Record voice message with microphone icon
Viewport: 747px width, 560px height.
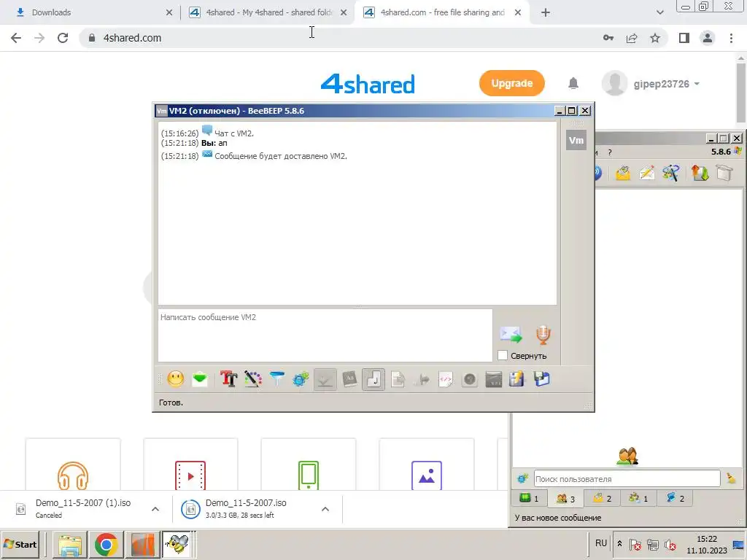pos(543,335)
